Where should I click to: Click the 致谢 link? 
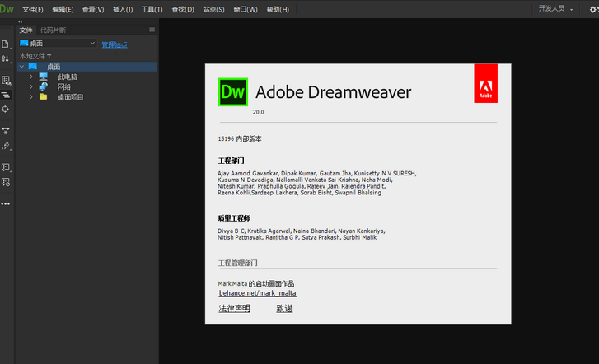click(x=284, y=308)
